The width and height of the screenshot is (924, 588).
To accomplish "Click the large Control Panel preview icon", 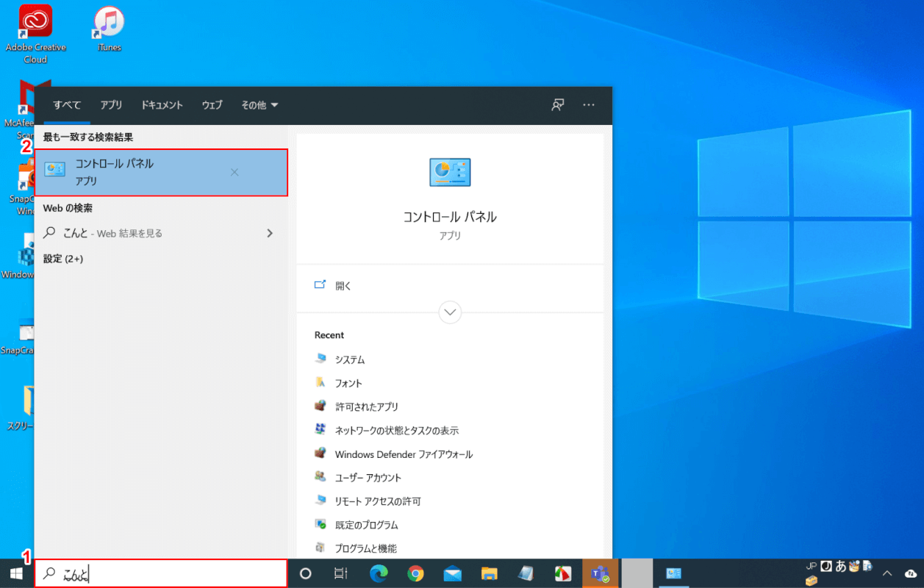I will tap(450, 172).
